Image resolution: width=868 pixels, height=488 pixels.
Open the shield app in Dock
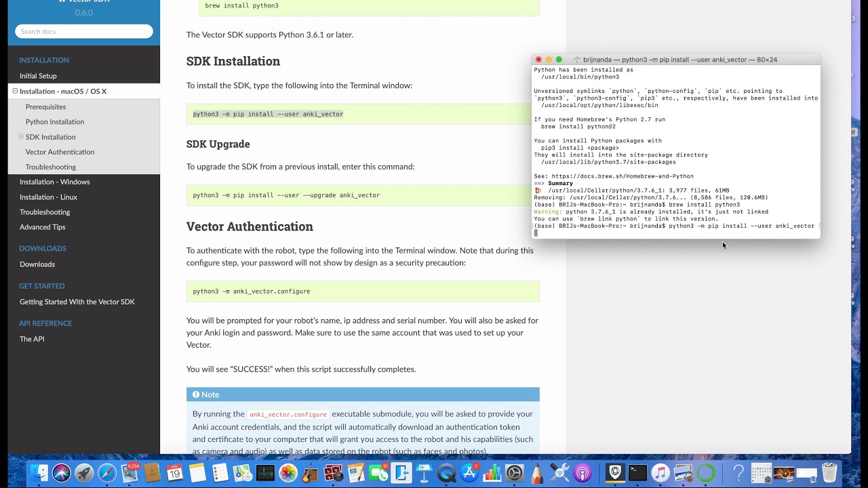(615, 472)
